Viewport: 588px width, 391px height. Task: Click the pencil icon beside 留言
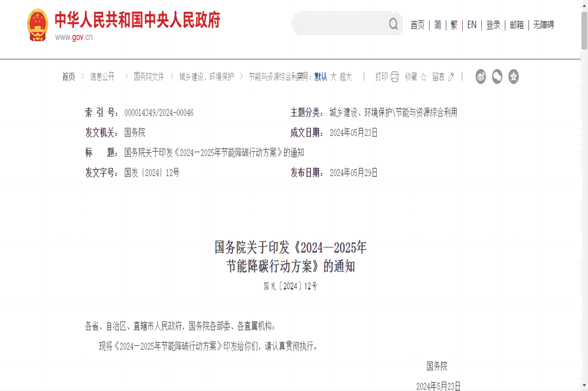click(x=451, y=77)
